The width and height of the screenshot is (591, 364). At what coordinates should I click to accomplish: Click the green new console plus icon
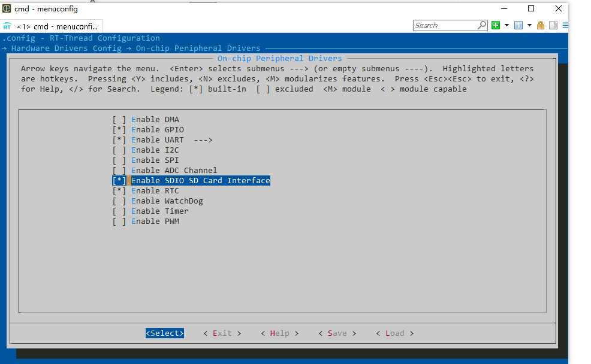click(x=496, y=25)
